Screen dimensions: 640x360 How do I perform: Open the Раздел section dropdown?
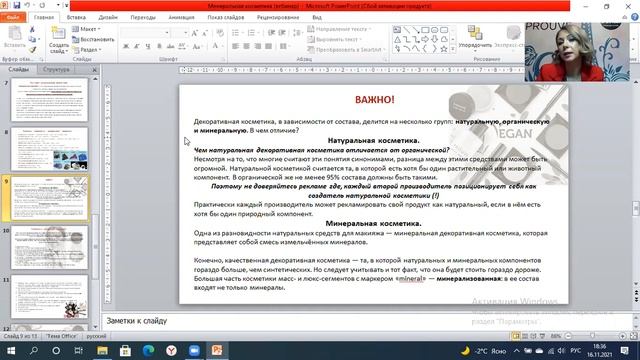[87, 49]
